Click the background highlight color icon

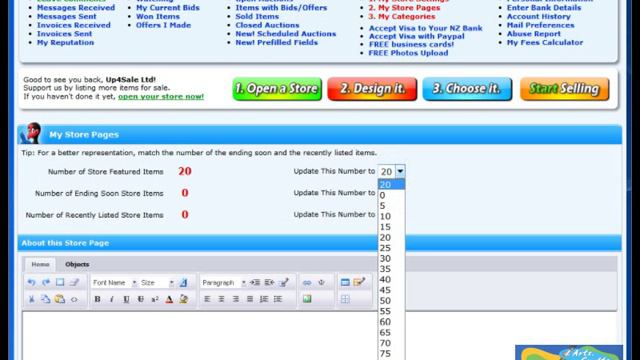[x=184, y=299]
